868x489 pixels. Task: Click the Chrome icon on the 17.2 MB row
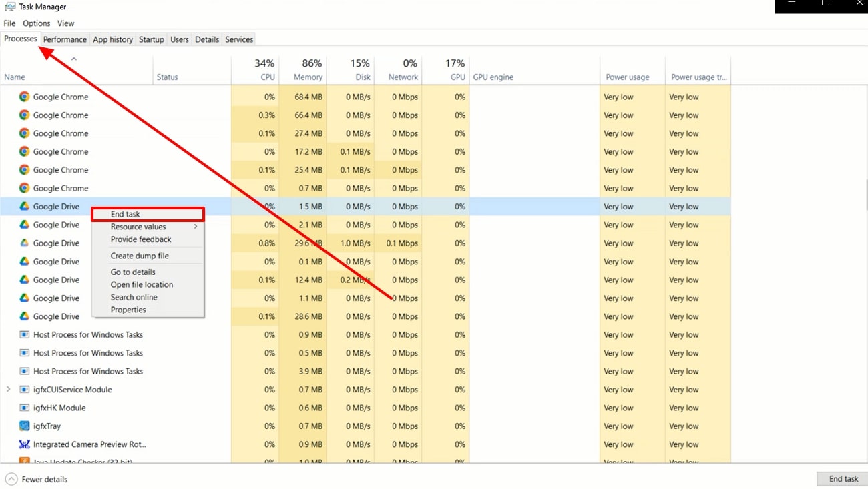(24, 151)
